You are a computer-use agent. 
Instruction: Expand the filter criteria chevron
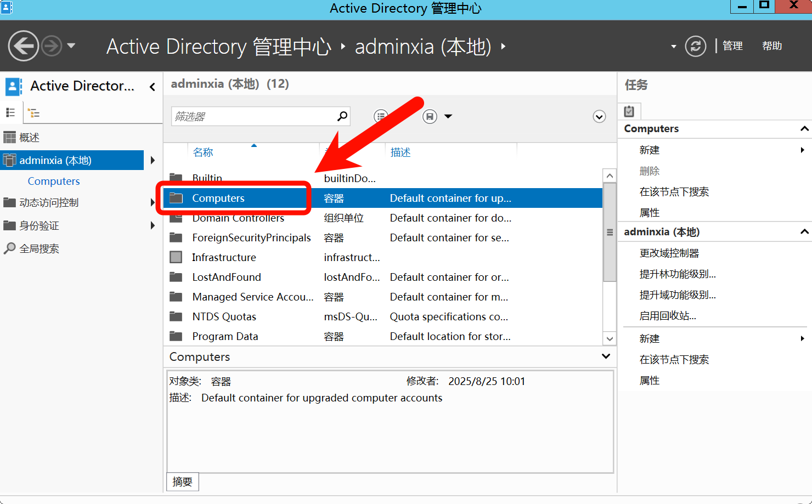pos(599,116)
